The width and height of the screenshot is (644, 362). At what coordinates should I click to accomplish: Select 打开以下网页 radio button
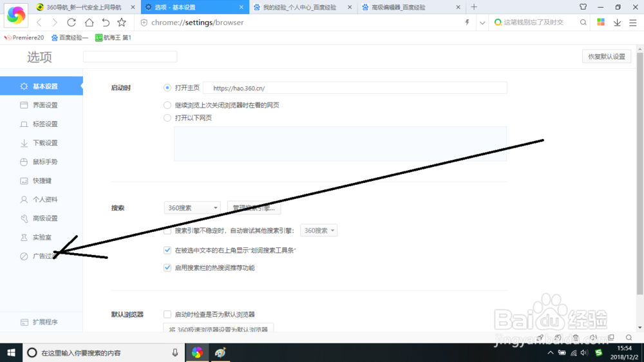[167, 118]
